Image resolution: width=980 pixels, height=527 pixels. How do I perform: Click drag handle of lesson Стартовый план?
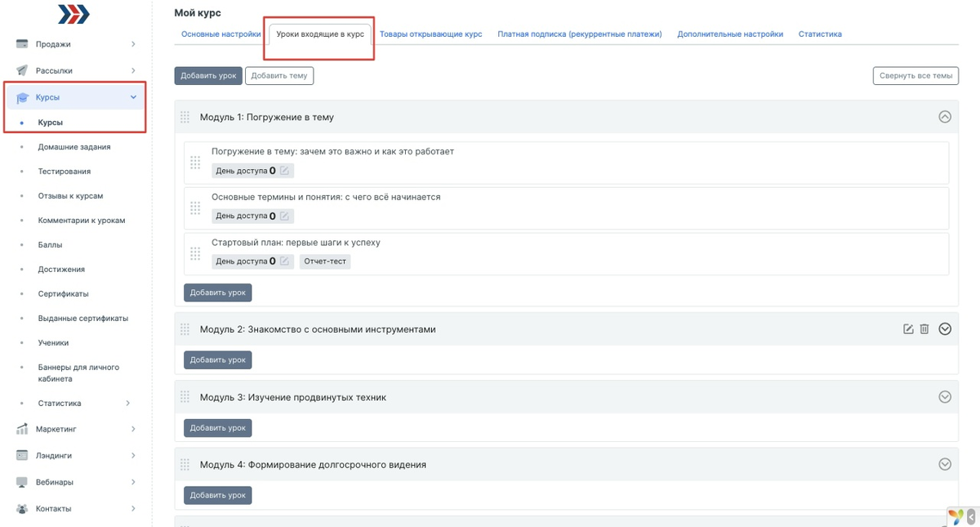(195, 253)
